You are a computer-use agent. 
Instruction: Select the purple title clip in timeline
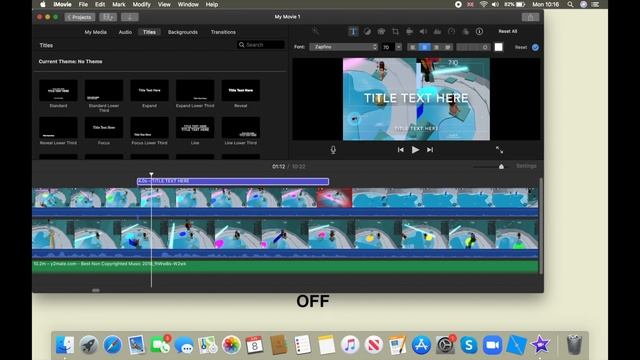point(233,181)
